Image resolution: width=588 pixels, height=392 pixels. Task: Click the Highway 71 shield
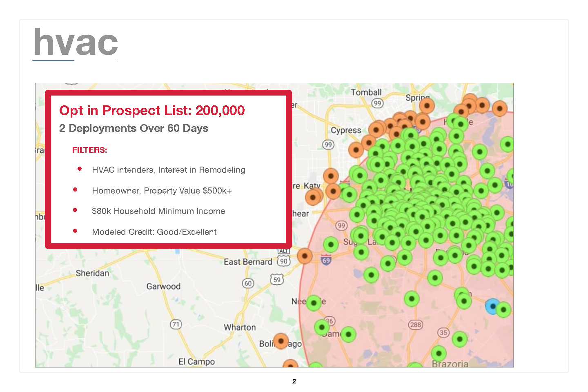(176, 325)
